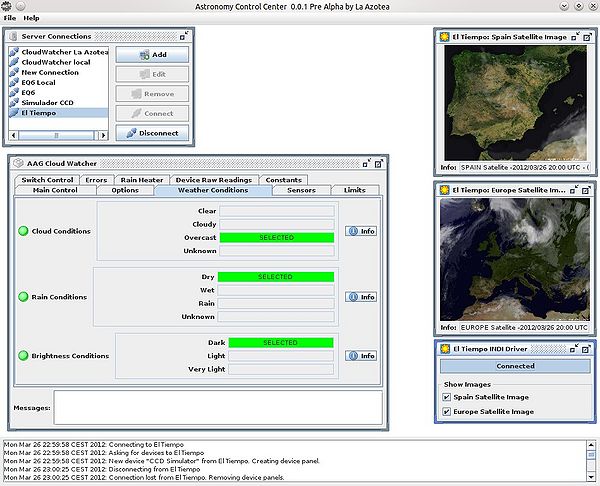This screenshot has height=486, width=600.
Task: Switch to the Switch Control tab
Action: pyautogui.click(x=47, y=180)
